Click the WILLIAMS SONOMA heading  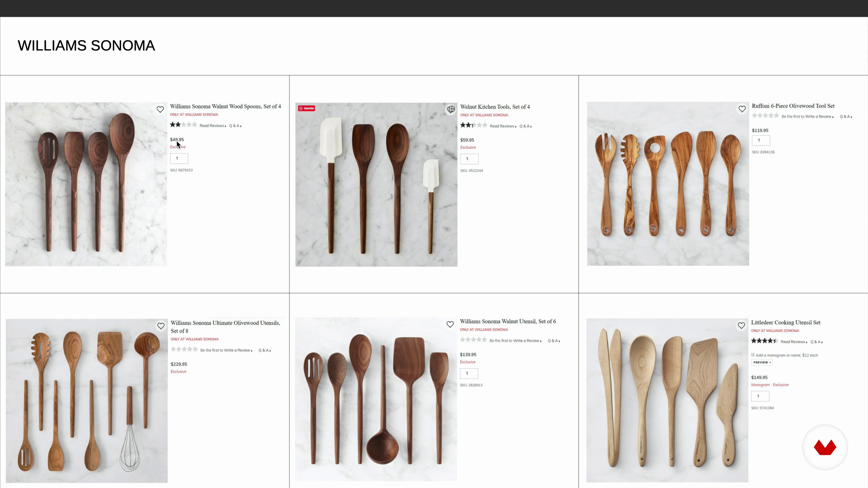pyautogui.click(x=86, y=45)
